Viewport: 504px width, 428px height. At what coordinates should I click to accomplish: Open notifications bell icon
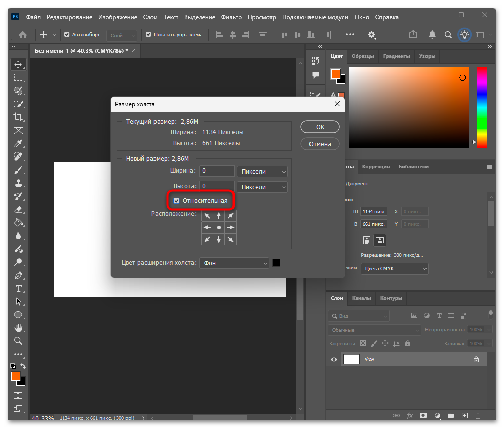(x=432, y=35)
